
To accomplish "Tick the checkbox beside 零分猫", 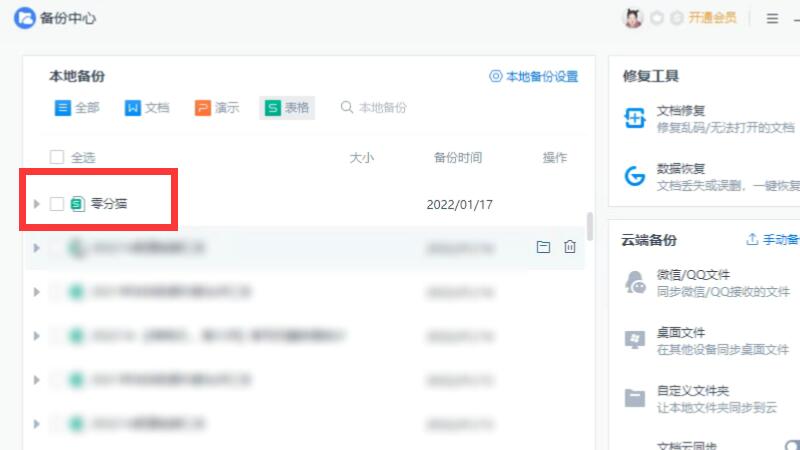I will tap(57, 204).
